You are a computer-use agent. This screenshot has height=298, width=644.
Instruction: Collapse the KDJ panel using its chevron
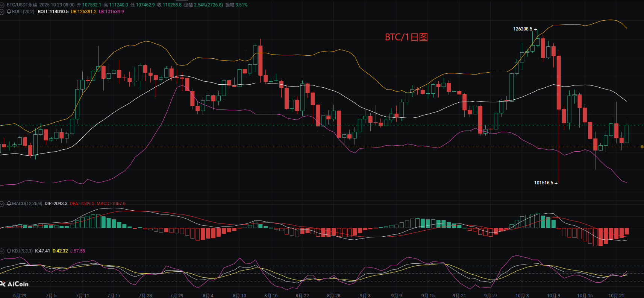tap(2, 251)
